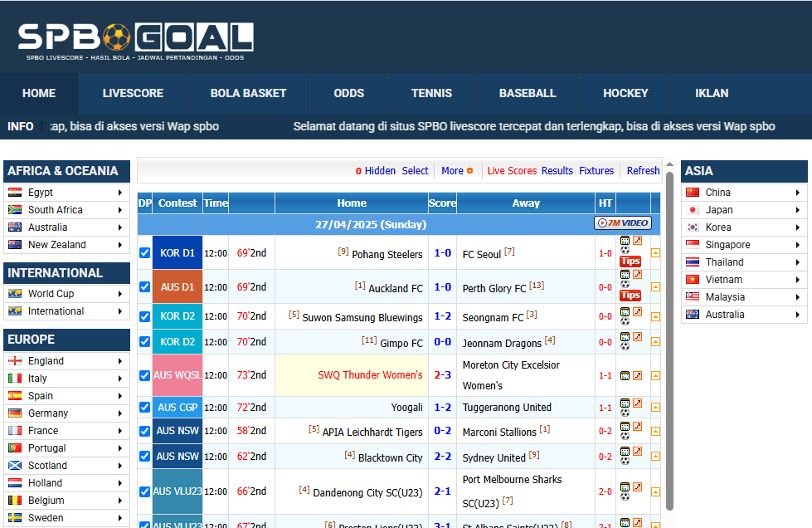Screen dimensions: 812x528
Task: Open the BOLA BASKET menu item
Action: click(248, 94)
